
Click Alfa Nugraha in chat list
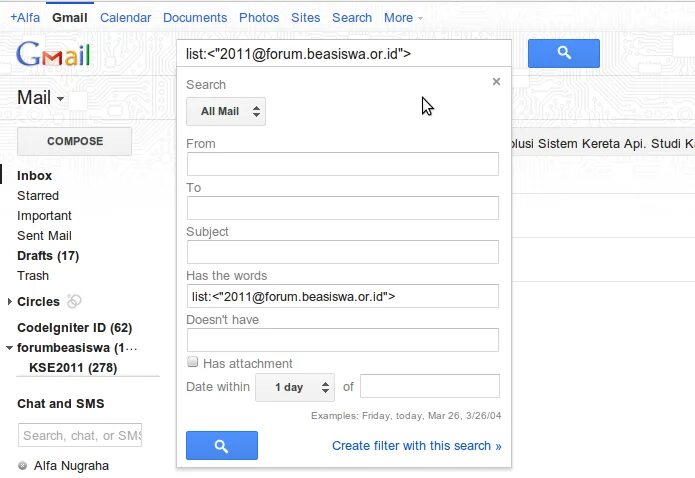click(71, 466)
